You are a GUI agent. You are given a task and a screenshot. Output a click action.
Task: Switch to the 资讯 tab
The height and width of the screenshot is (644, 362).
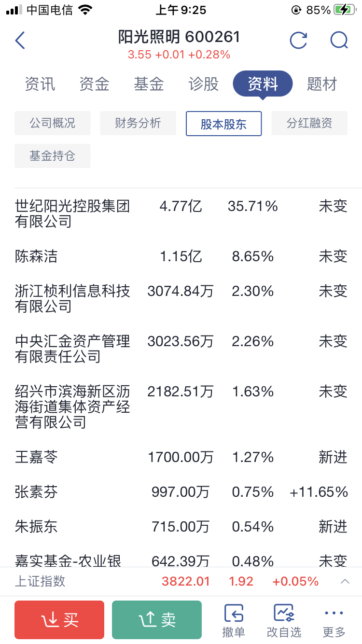pos(40,84)
